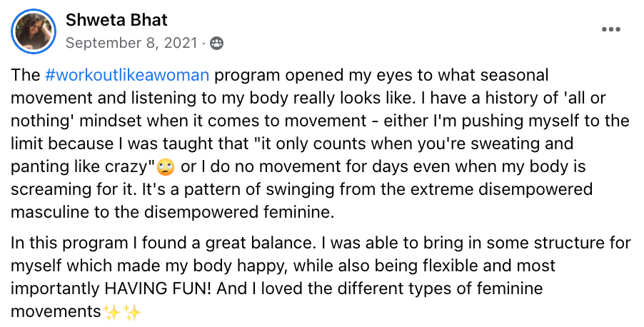Viewport: 644px width, 327px height.
Task: Open the three-dot post options menu
Action: click(611, 29)
